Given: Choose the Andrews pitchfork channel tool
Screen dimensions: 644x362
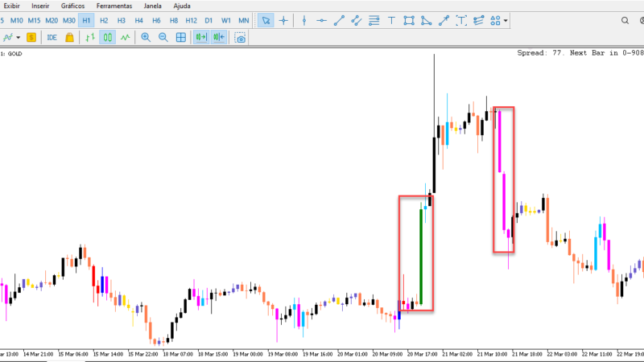Looking at the screenshot, I should click(x=478, y=21).
